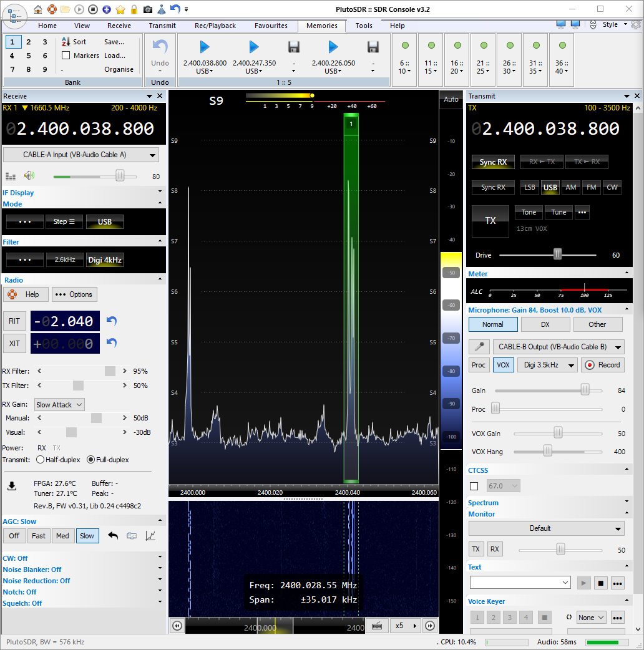The image size is (644, 650).
Task: Click the speaker volume icon
Action: (29, 177)
